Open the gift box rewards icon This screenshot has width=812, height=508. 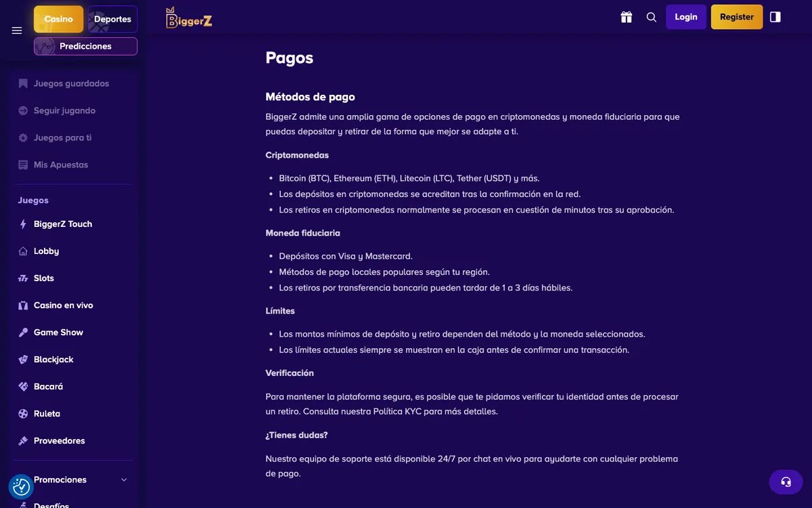click(627, 17)
